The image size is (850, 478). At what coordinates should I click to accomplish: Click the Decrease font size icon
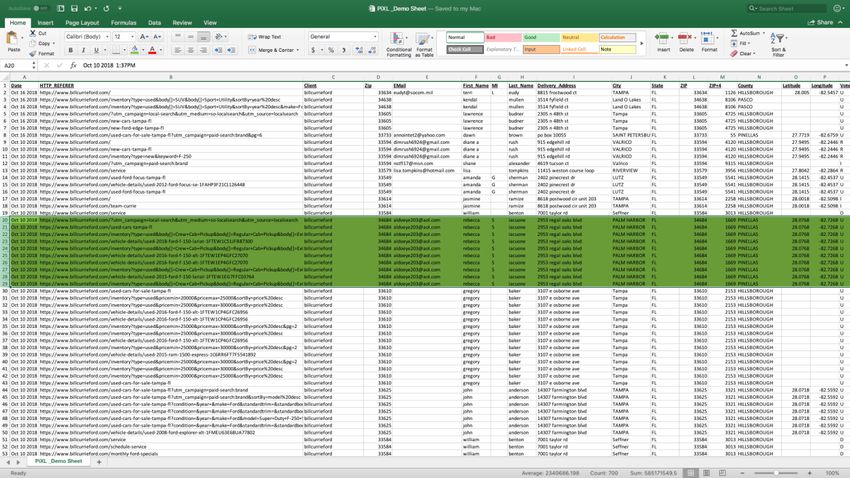point(157,36)
